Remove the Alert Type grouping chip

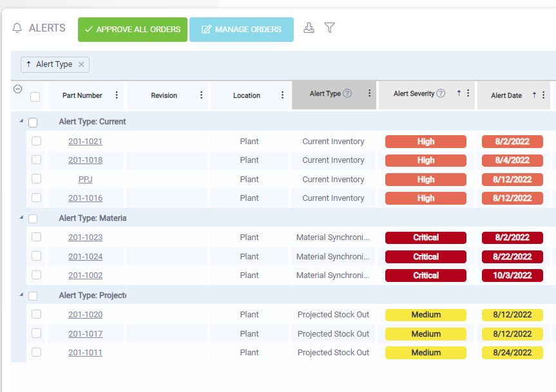click(81, 64)
